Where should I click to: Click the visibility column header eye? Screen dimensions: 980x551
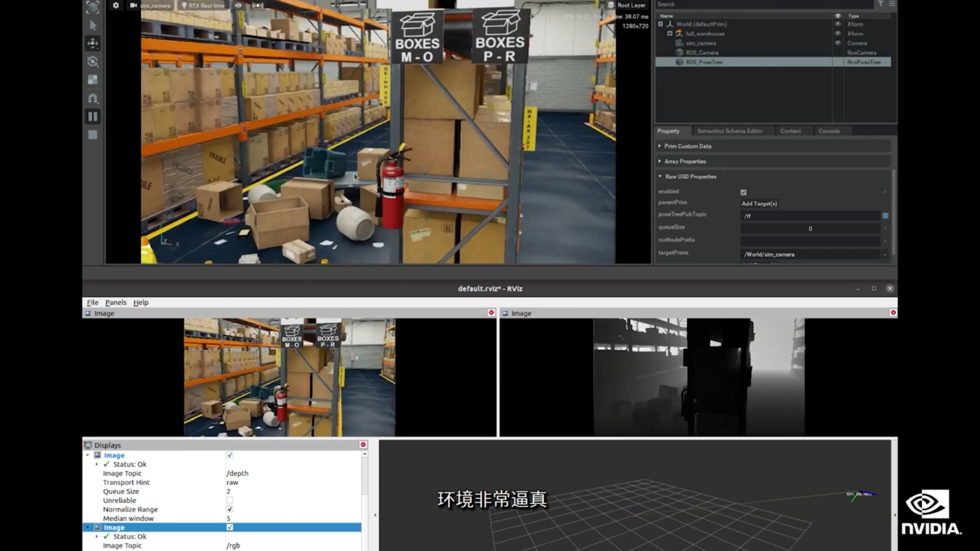tap(838, 16)
